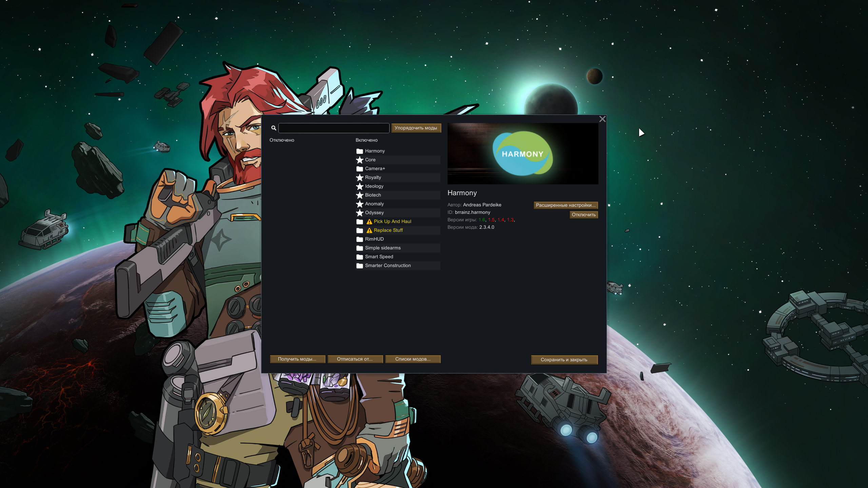Click the warning triangle on Replace Stuff
The width and height of the screenshot is (868, 488).
369,230
